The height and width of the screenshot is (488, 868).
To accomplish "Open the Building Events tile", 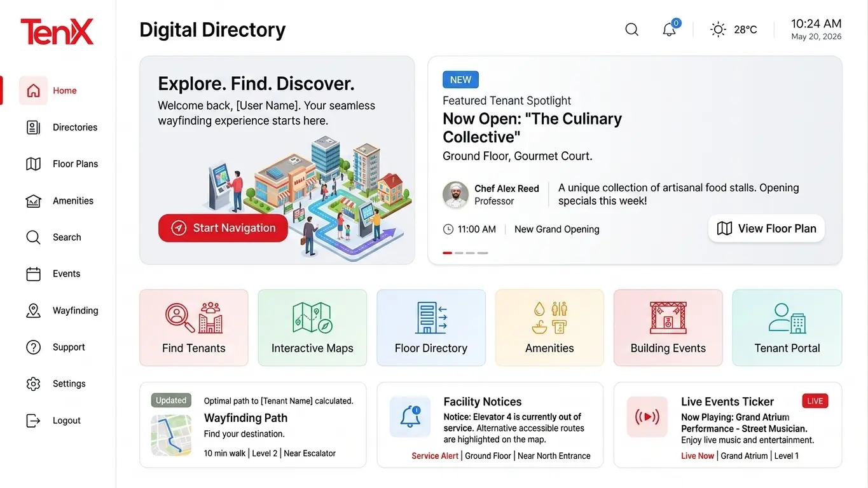I will (x=668, y=328).
